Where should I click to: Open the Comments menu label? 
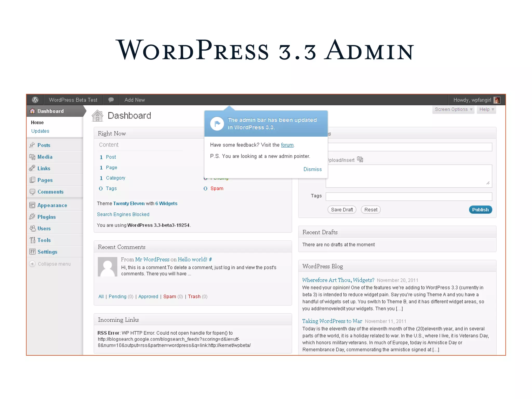click(x=50, y=192)
